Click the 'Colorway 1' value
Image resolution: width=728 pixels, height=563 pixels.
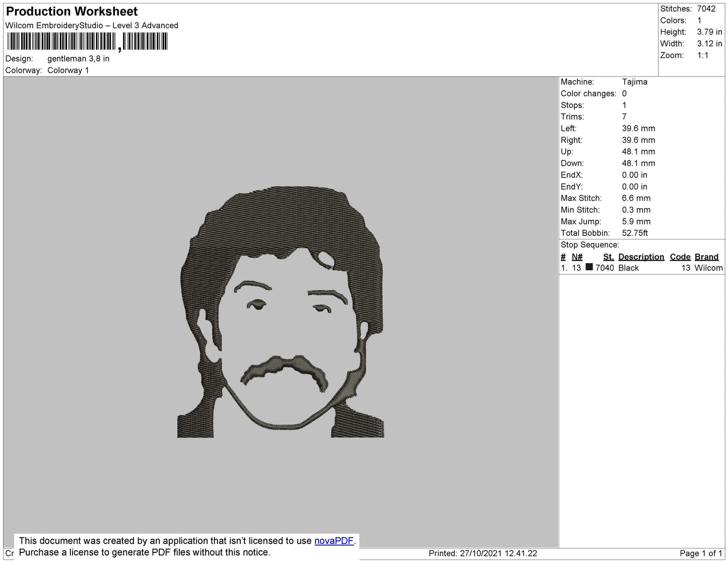click(x=68, y=70)
